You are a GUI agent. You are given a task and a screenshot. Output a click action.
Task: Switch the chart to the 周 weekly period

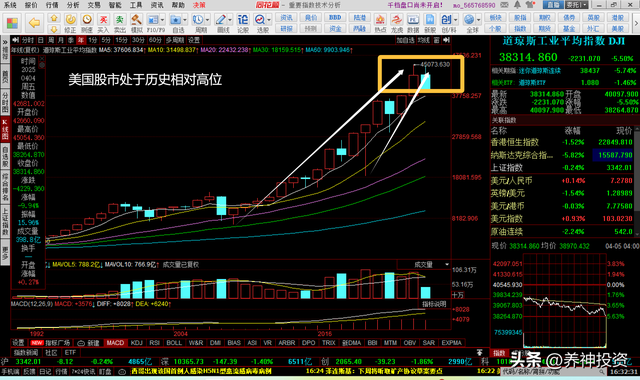(x=51, y=40)
